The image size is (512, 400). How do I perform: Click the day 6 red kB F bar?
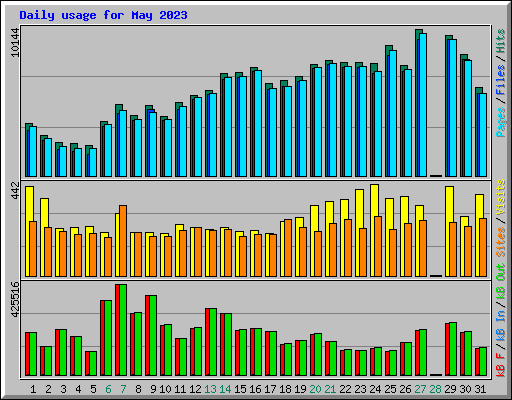coord(103,338)
